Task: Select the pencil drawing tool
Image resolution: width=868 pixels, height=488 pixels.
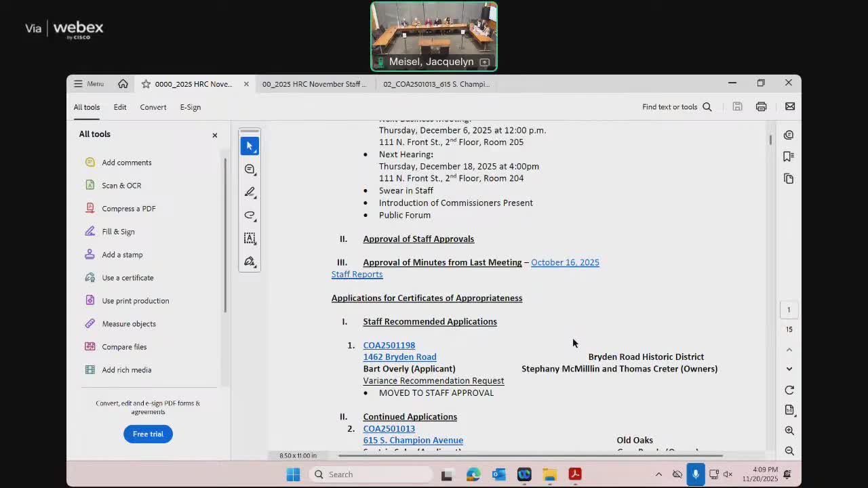Action: tap(250, 192)
